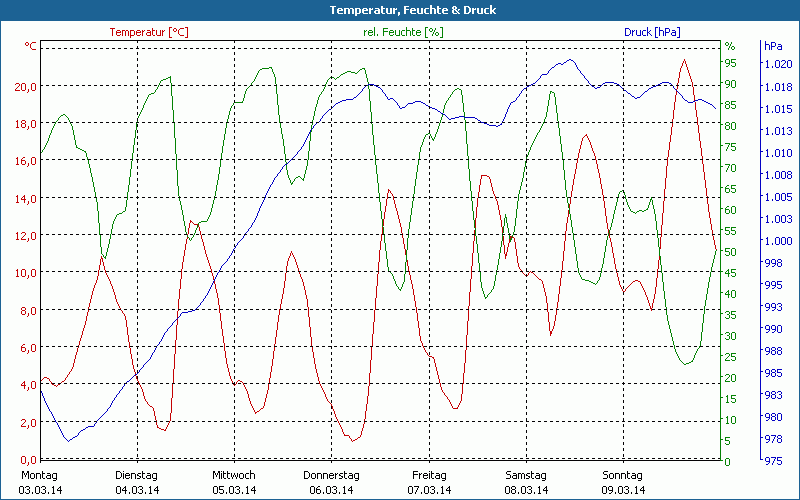Image resolution: width=800 pixels, height=500 pixels.
Task: Click the Samstag day label
Action: [x=526, y=475]
